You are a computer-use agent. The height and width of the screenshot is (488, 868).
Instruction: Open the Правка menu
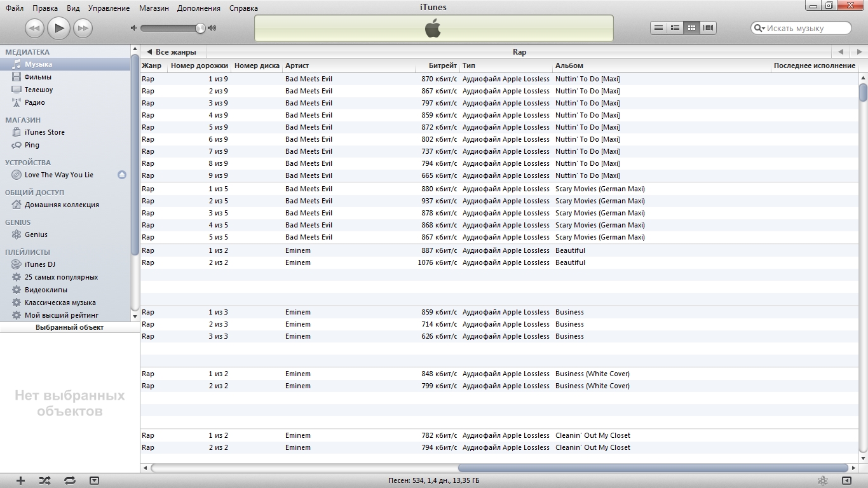point(45,8)
